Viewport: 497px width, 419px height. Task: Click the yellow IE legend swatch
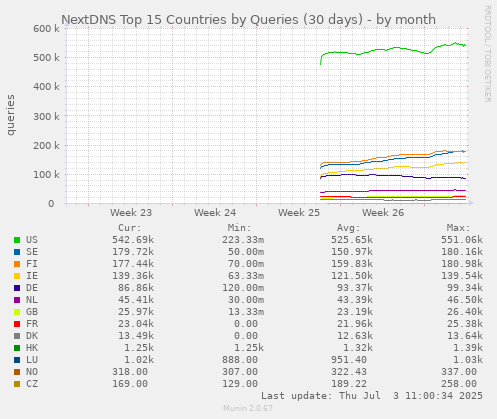click(17, 276)
